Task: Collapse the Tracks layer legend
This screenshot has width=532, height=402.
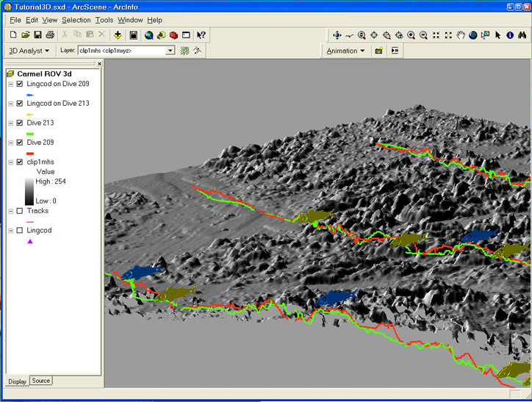Action: click(x=11, y=211)
